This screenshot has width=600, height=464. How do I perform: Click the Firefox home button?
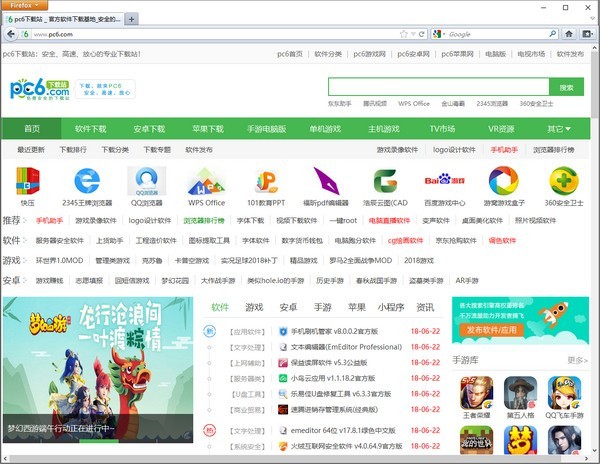pyautogui.click(x=569, y=34)
